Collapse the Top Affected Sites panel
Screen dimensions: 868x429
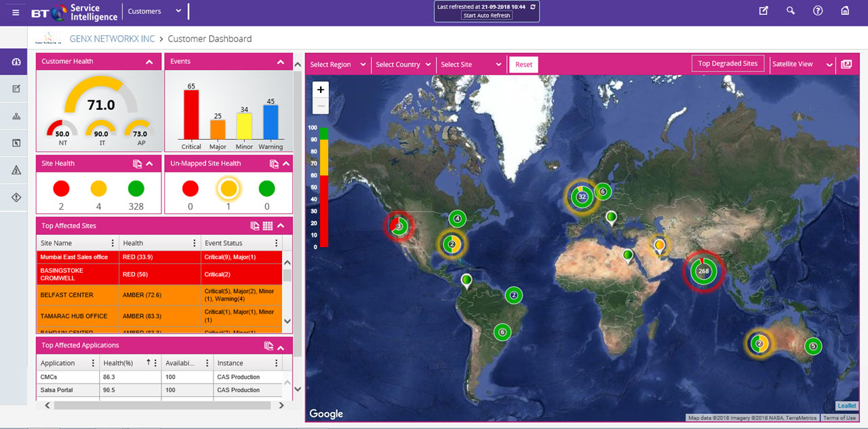coord(281,226)
